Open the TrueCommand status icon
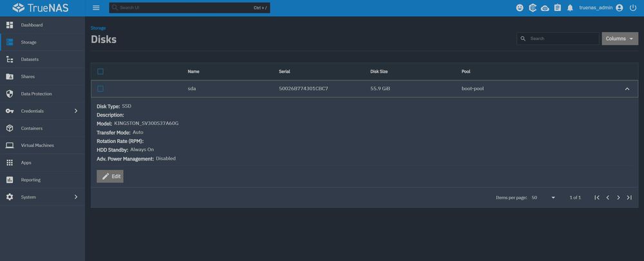This screenshot has width=644, height=261. pyautogui.click(x=545, y=8)
